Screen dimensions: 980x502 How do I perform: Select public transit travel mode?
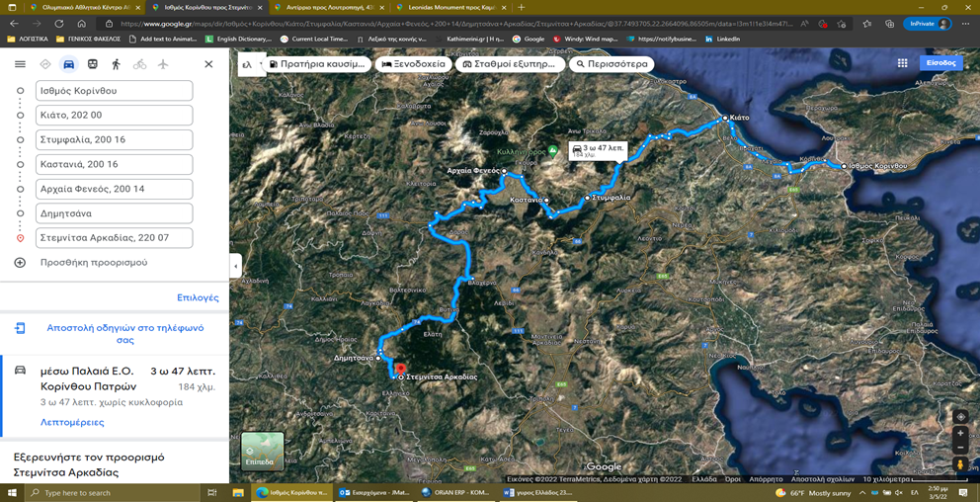pos(92,64)
